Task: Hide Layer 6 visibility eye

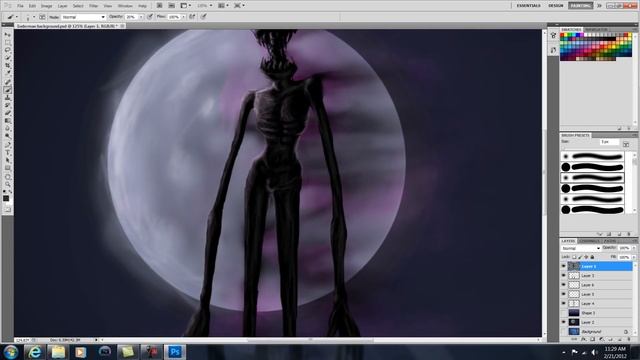Action: pyautogui.click(x=564, y=285)
